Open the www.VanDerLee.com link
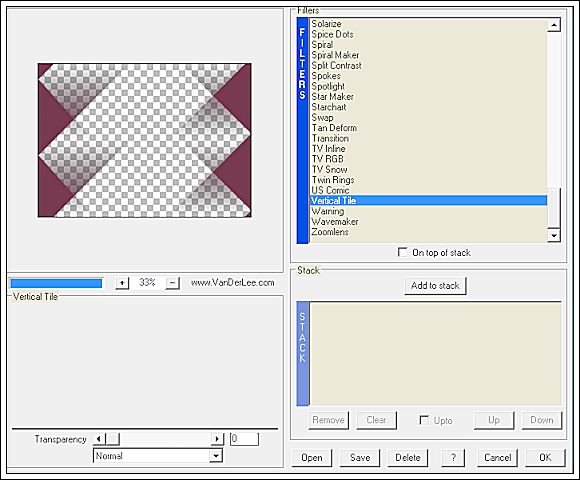 [233, 283]
